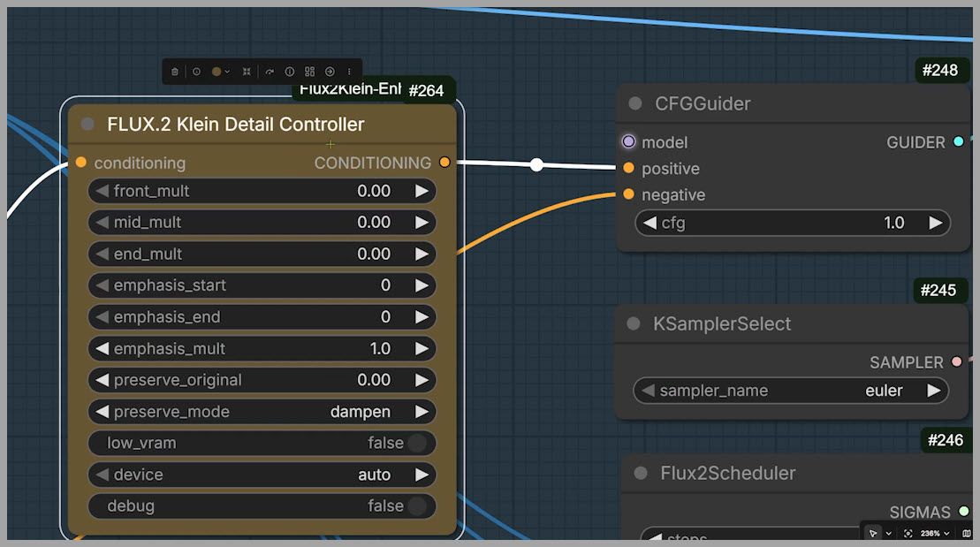Open the node color picker swatch
This screenshot has width=980, height=547.
coord(217,72)
